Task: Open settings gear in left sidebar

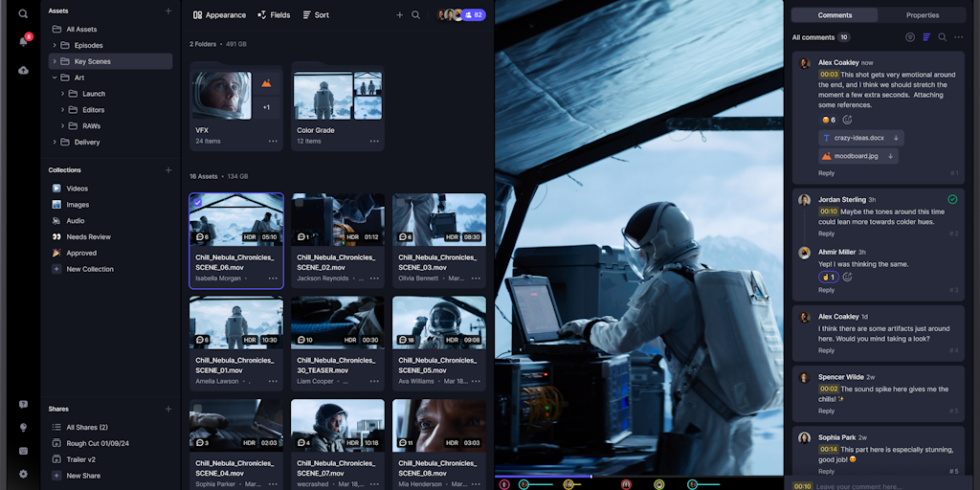Action: click(23, 474)
